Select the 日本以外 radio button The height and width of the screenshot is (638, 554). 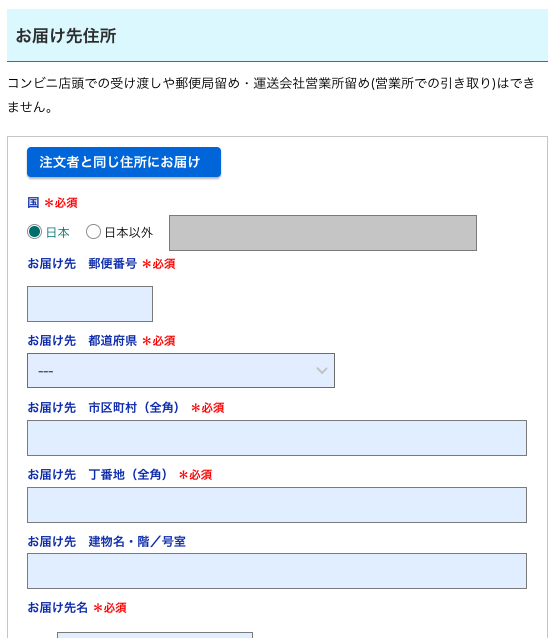(93, 232)
